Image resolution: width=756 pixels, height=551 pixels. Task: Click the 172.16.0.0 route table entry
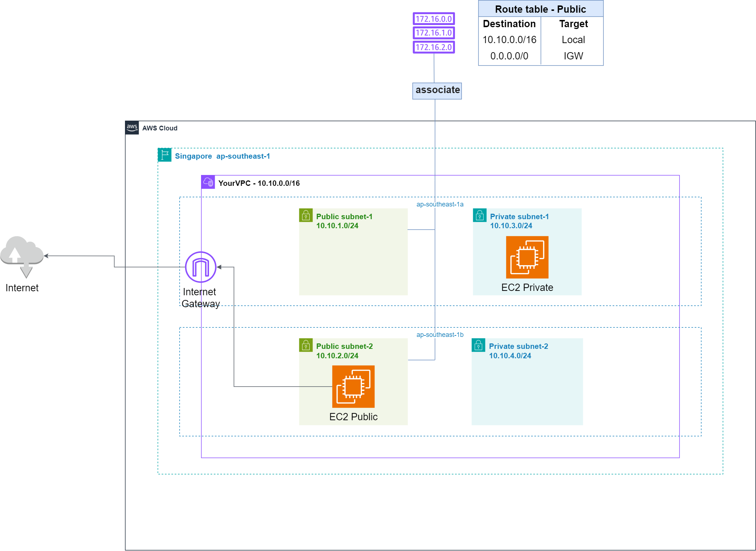click(434, 19)
